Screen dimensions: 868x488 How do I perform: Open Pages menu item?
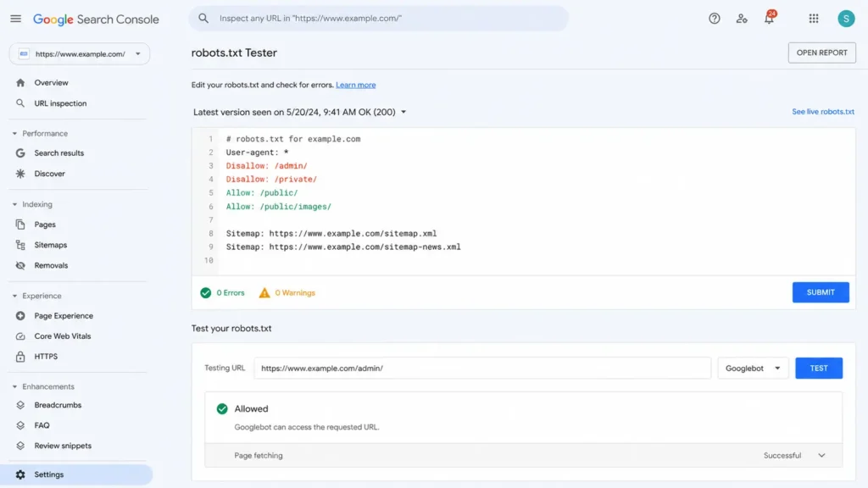[45, 225]
